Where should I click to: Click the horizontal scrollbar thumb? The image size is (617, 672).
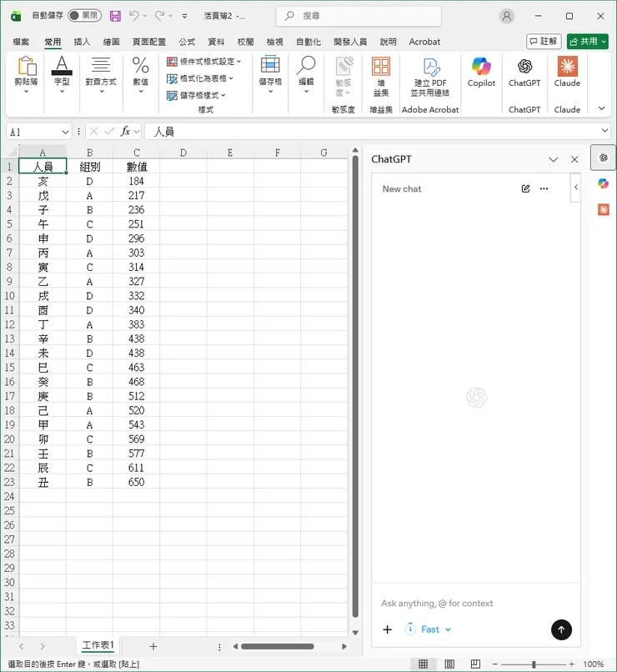pyautogui.click(x=277, y=646)
